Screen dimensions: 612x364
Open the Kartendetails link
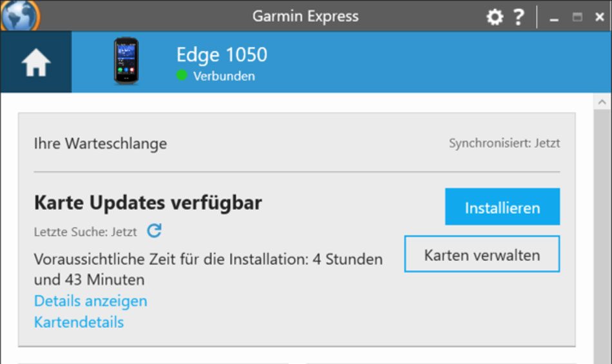tap(79, 322)
